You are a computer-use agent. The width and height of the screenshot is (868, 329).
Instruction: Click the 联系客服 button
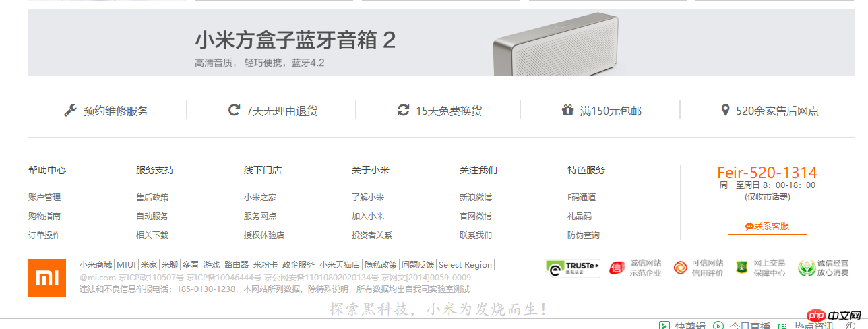point(767,225)
